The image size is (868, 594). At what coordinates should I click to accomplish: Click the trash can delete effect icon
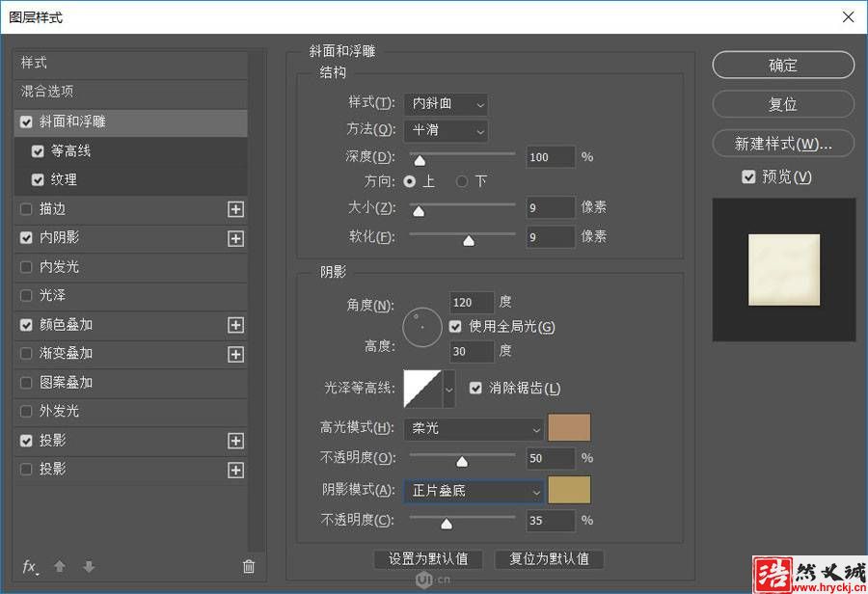(249, 566)
